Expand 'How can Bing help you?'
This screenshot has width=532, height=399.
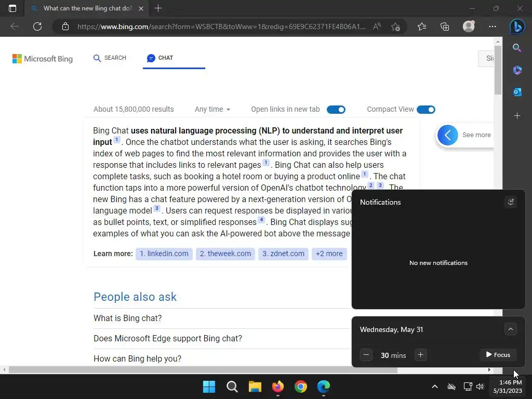tap(222, 358)
